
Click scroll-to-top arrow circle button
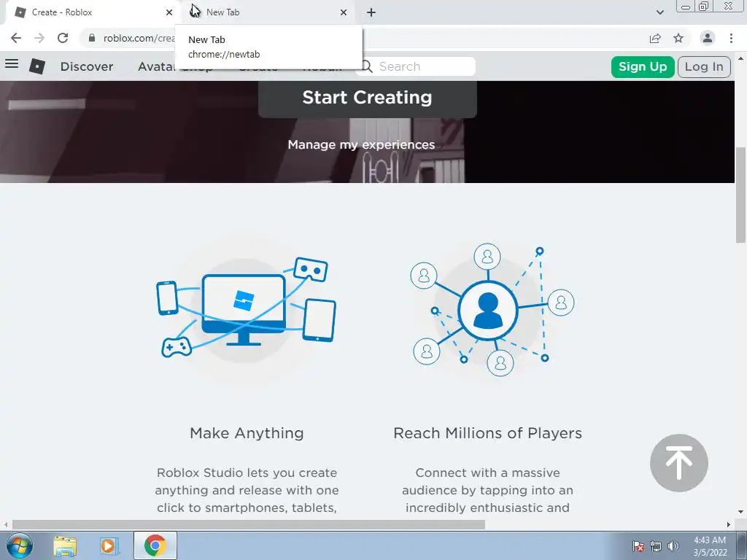tap(679, 463)
